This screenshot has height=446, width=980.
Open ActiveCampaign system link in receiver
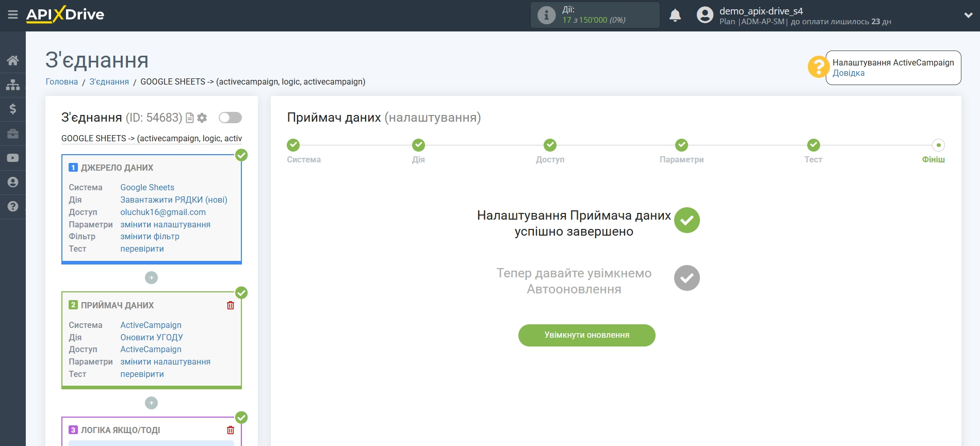click(x=151, y=325)
